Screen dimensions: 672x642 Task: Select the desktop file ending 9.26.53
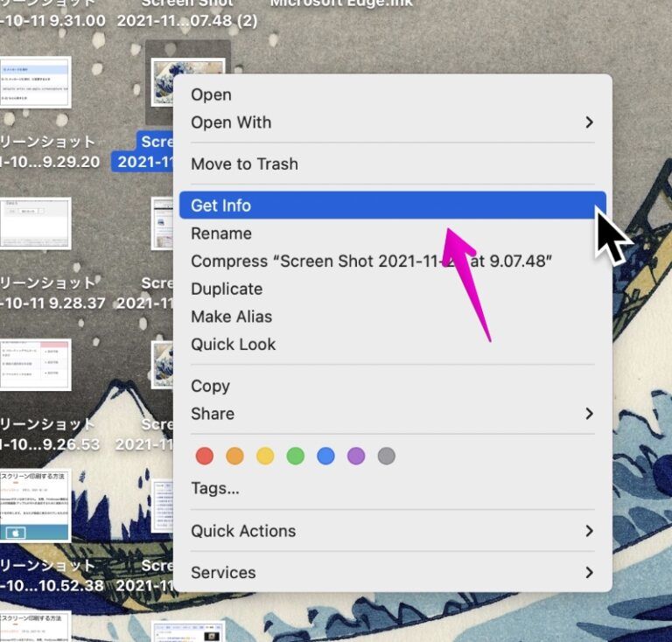[x=36, y=365]
